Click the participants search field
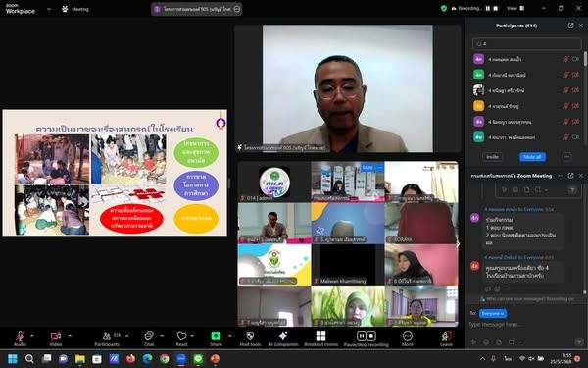This screenshot has width=588, height=368. [x=527, y=44]
